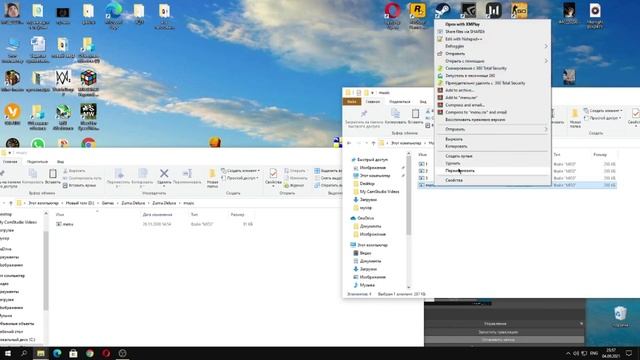Screen dimensions: 640x360
Task: Open Opera from taskbar
Action: 106,353
